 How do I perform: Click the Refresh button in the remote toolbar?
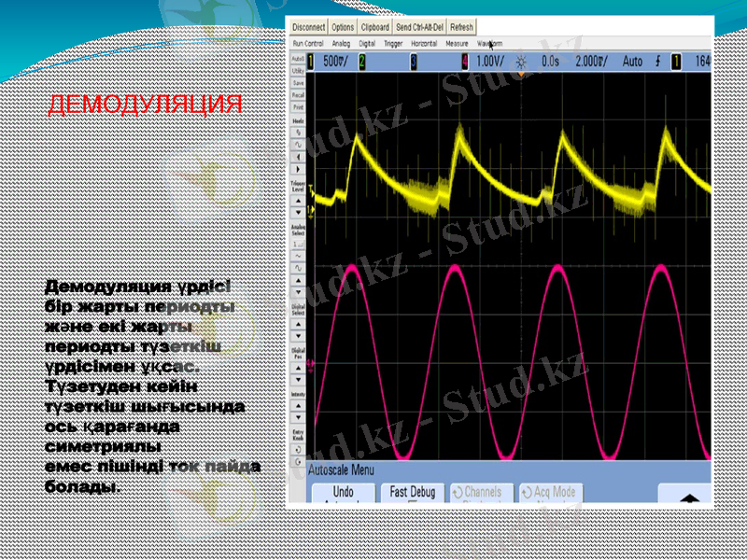pyautogui.click(x=460, y=27)
